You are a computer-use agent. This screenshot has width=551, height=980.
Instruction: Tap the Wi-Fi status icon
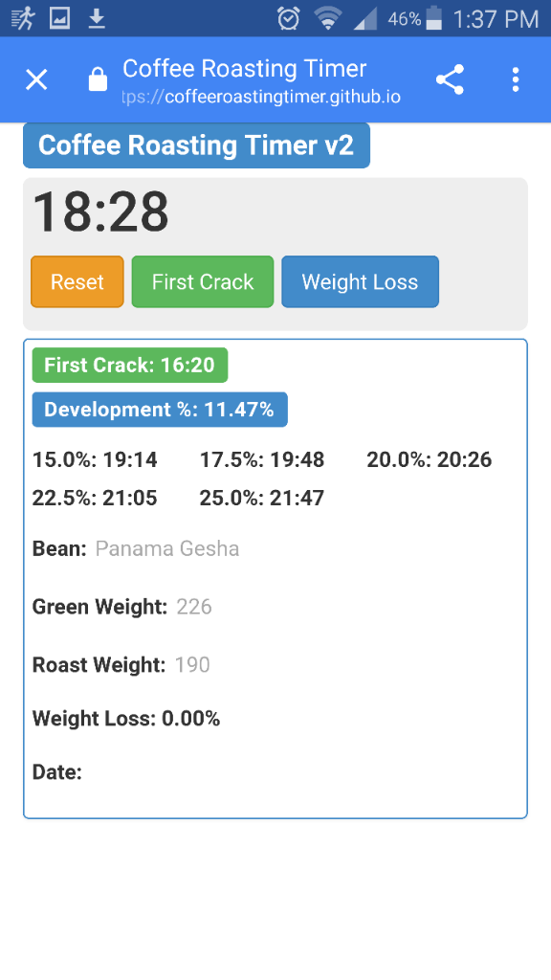(327, 19)
